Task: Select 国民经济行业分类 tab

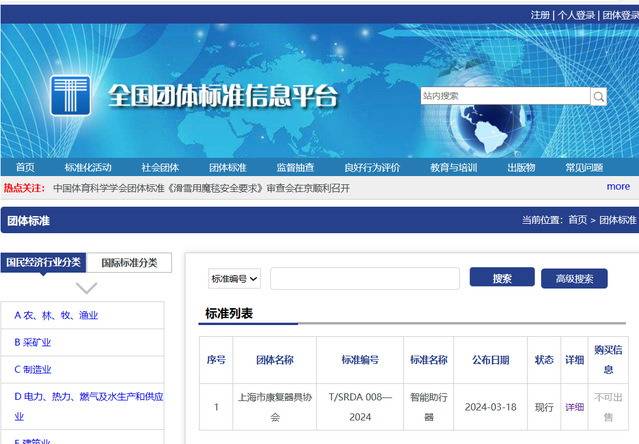Action: click(43, 263)
